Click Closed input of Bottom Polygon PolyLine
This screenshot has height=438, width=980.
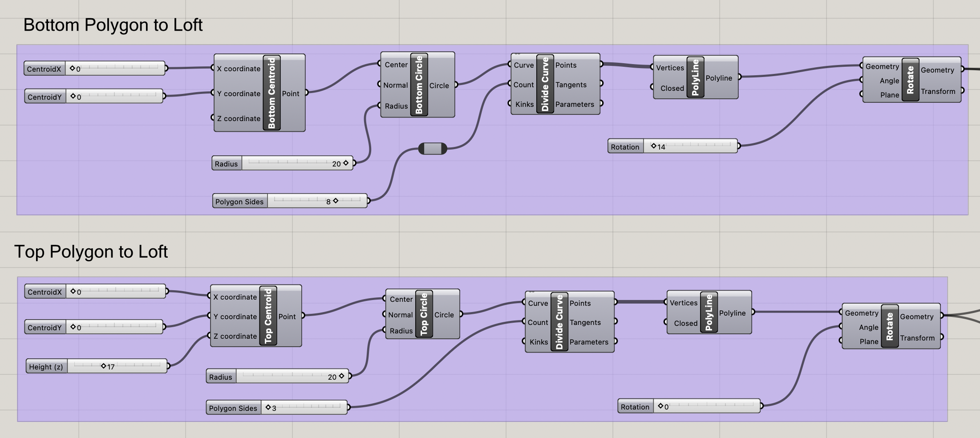672,88
